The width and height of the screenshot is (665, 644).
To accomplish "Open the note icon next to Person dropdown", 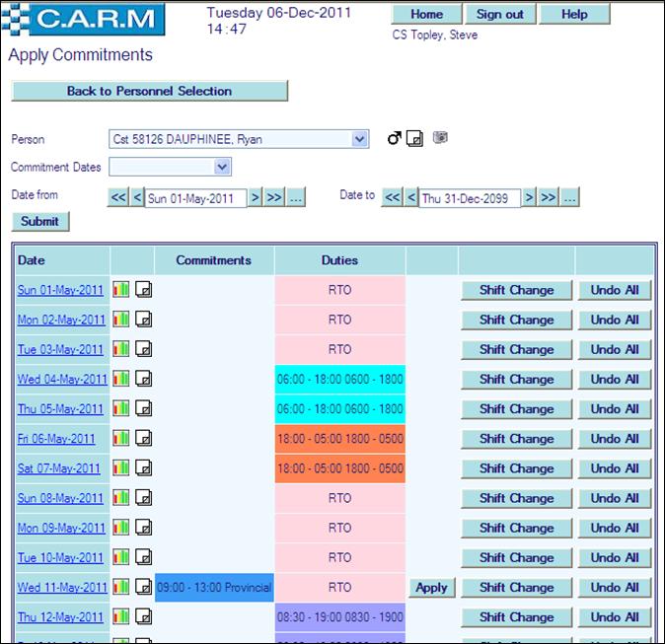I will coord(416,139).
